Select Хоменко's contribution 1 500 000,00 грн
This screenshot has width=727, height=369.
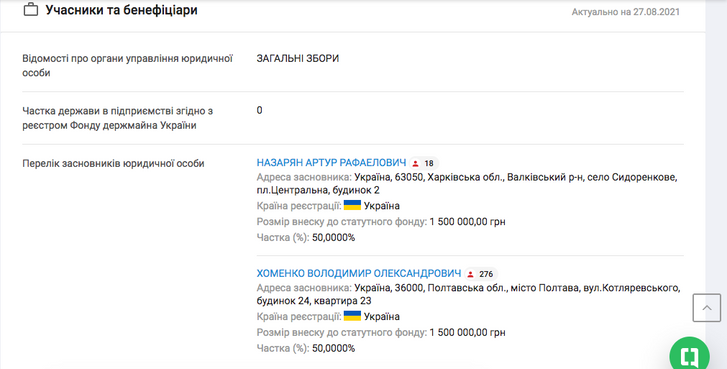pyautogui.click(x=467, y=332)
